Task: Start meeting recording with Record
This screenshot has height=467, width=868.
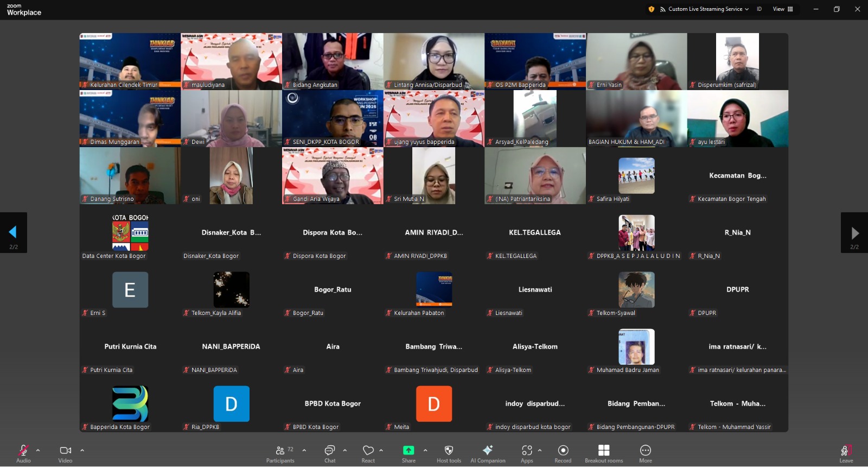Action: [563, 454]
